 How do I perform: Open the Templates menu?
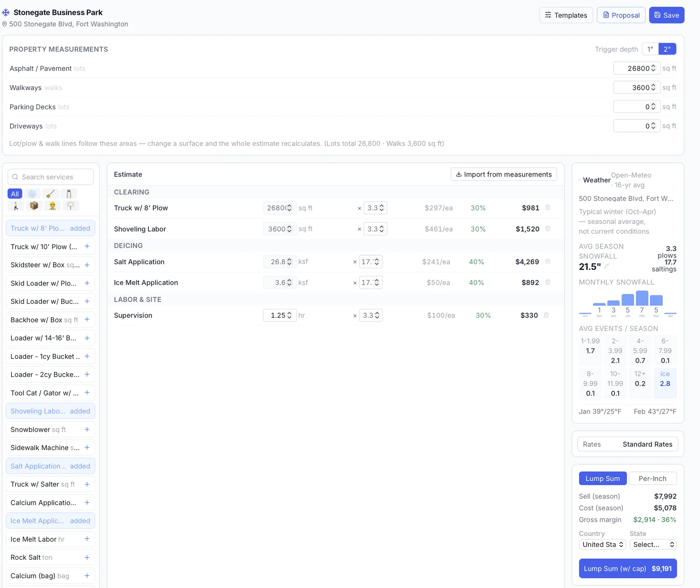(x=566, y=15)
